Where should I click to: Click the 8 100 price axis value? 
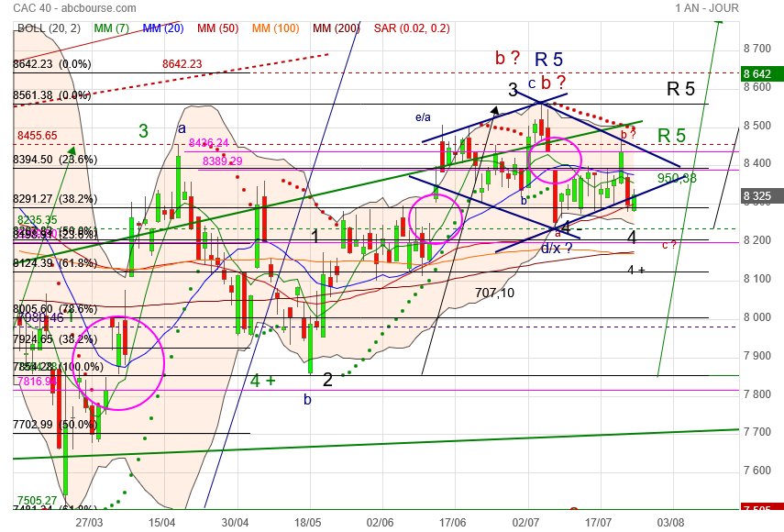click(x=757, y=279)
